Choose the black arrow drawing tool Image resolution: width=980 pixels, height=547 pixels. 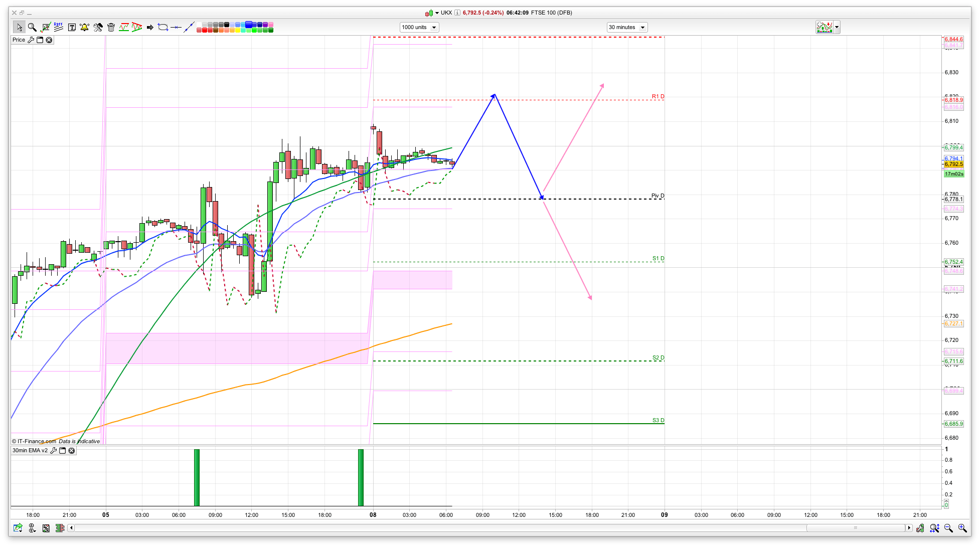(x=150, y=27)
